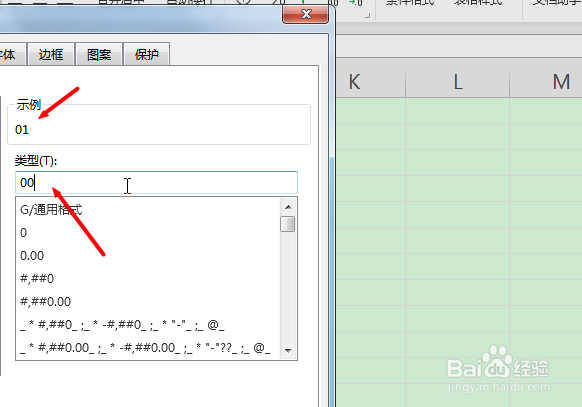Screen dimensions: 582x407
Task: Click the type list scrollbar thumb
Action: coord(288,224)
